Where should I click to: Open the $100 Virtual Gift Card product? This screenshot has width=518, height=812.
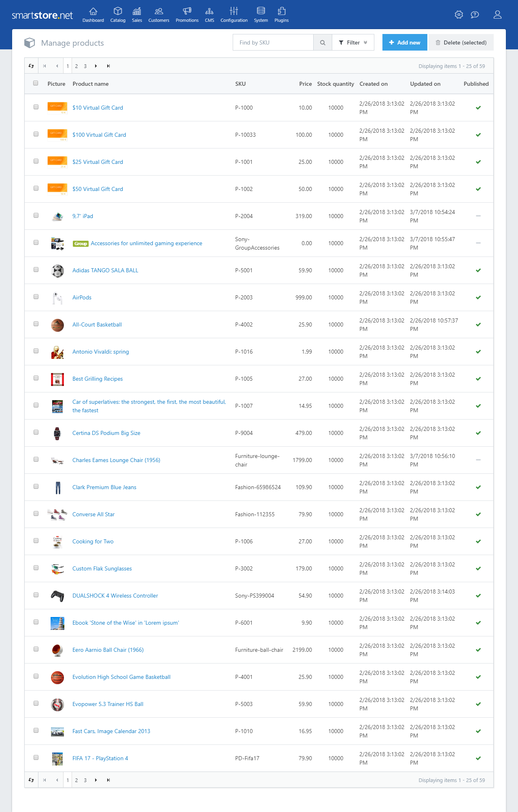pyautogui.click(x=99, y=135)
